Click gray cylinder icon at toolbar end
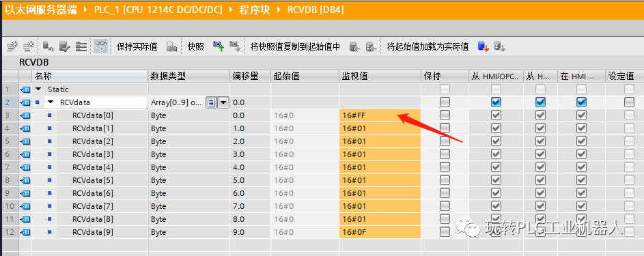This screenshot has height=256, width=644. coord(499,46)
